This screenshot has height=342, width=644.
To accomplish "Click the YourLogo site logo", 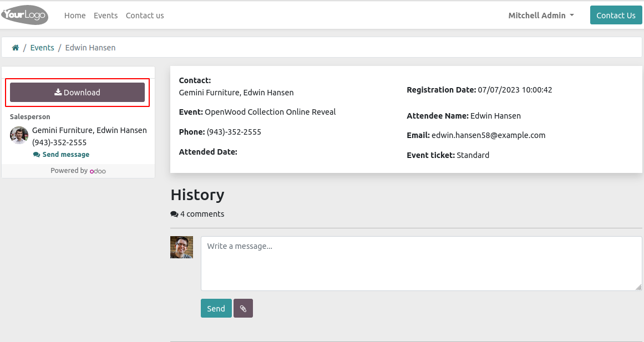I will (24, 15).
